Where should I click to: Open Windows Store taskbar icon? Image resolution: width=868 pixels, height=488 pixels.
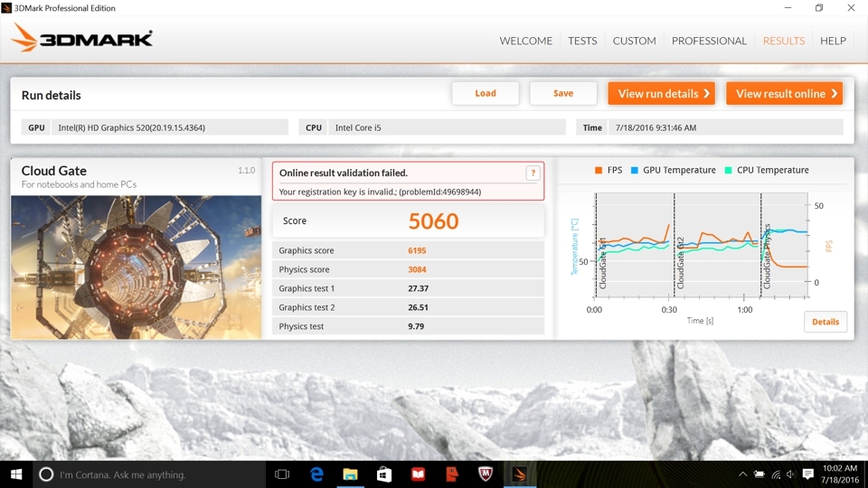coord(384,474)
